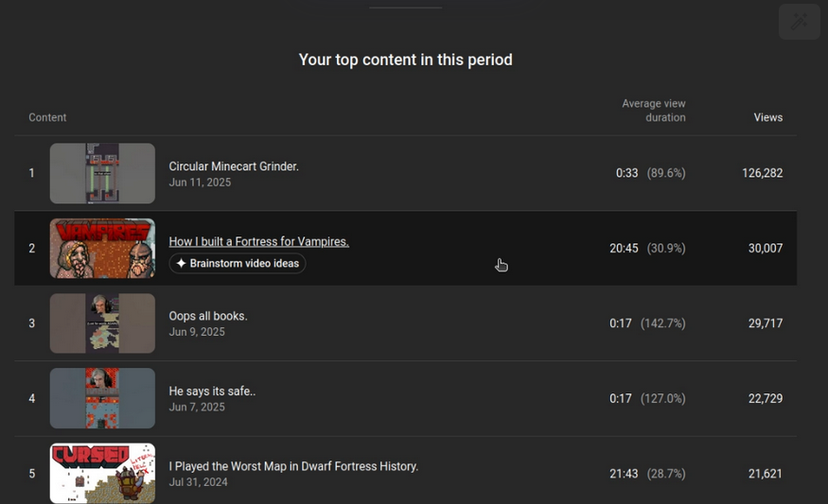Open Oops all books thumbnail

pyautogui.click(x=102, y=323)
